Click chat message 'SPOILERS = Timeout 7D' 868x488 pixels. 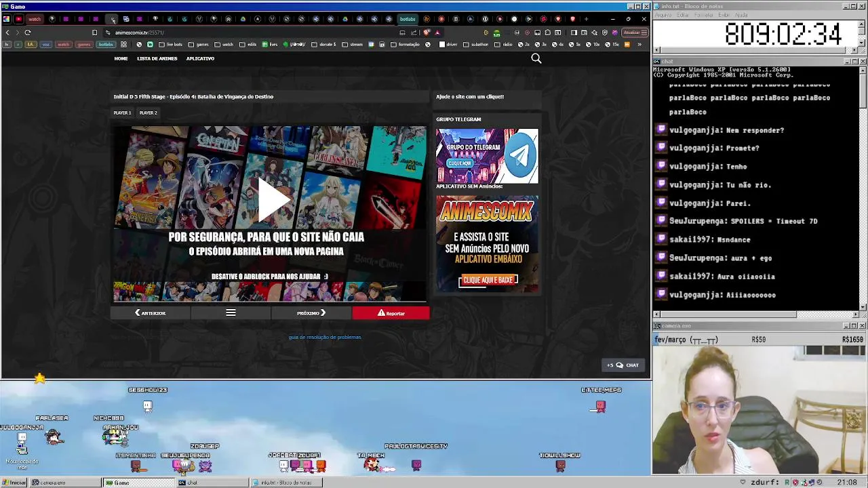(x=773, y=221)
